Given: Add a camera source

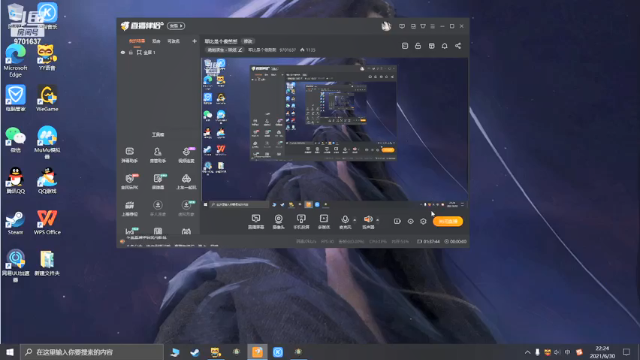Looking at the screenshot, I should 278,221.
